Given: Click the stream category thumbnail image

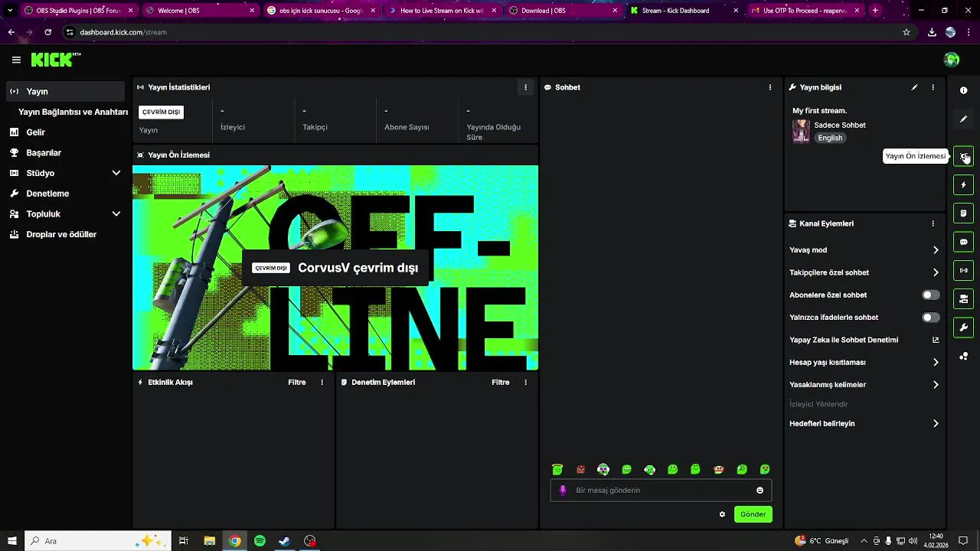Looking at the screenshot, I should (x=801, y=131).
